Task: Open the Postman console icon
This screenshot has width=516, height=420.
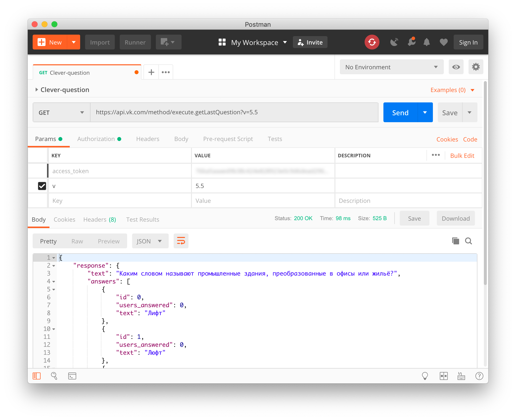Action: (72, 376)
